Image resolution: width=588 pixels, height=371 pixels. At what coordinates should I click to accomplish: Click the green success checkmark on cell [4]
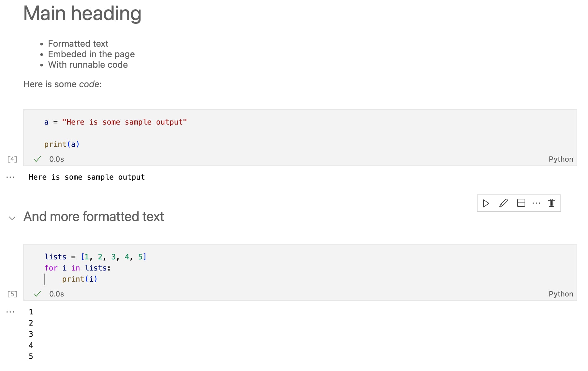pos(37,159)
